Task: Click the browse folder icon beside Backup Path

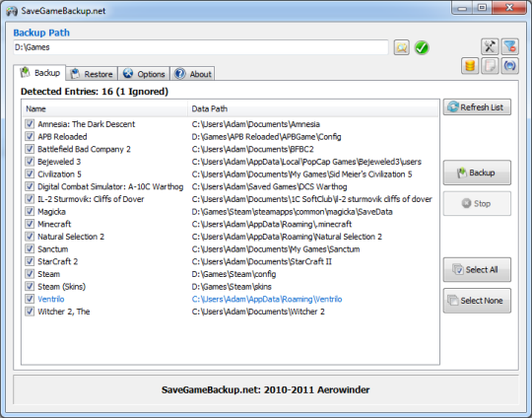Action: tap(401, 47)
